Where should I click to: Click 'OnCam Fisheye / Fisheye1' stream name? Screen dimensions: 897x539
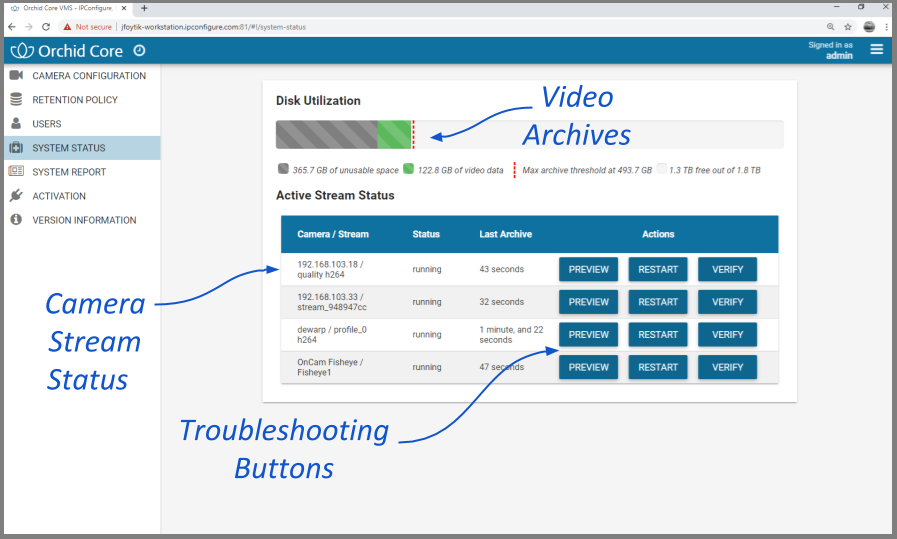pos(330,367)
